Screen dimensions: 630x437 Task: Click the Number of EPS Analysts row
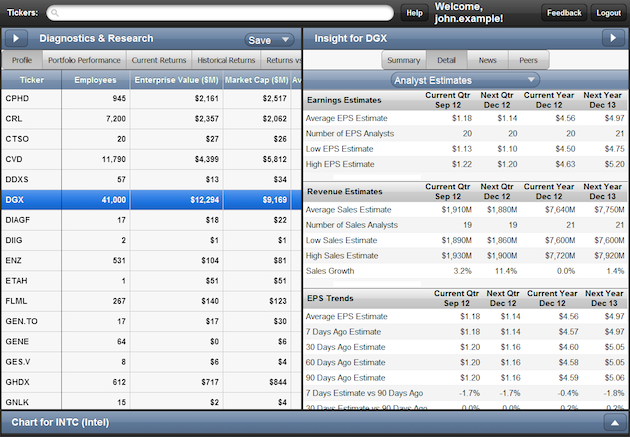pos(465,133)
